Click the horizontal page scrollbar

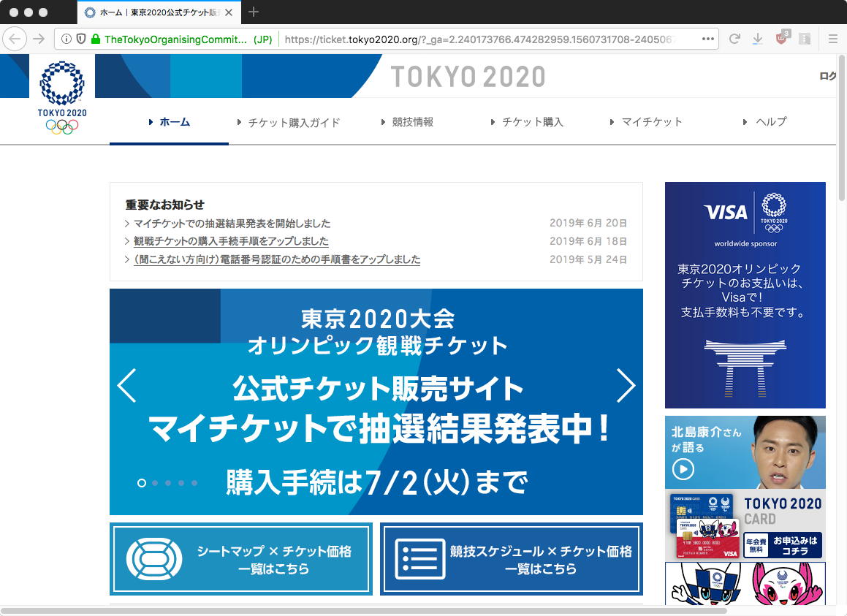point(363,611)
